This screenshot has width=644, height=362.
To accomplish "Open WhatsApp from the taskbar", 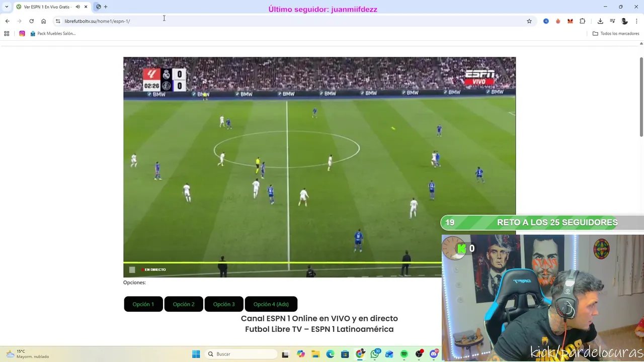I will [375, 354].
